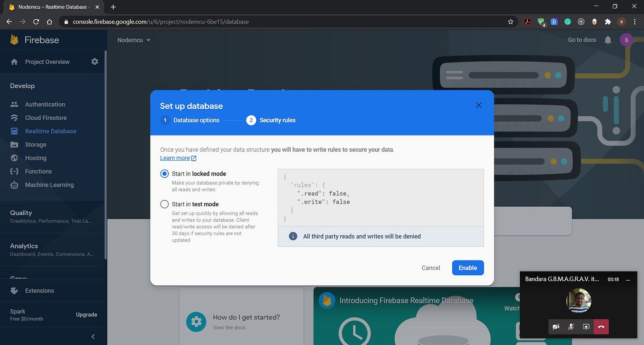644x345 pixels.
Task: Select Security rules step
Action: tap(271, 120)
